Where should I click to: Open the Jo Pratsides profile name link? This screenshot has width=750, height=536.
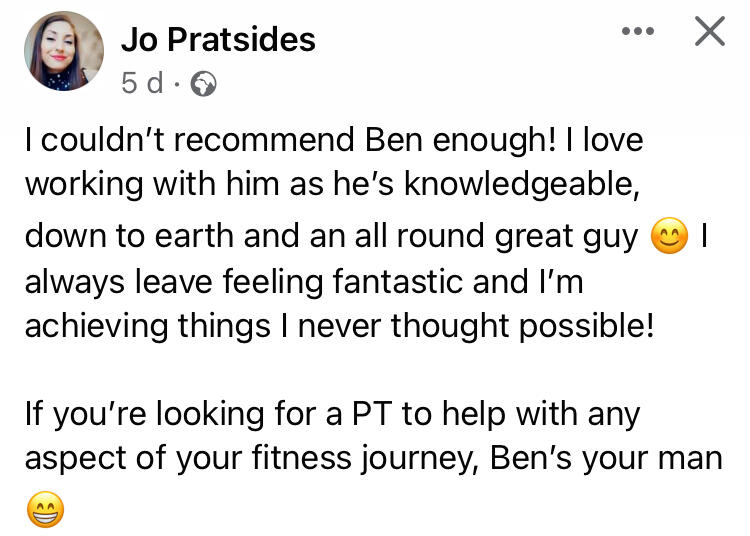[x=218, y=39]
